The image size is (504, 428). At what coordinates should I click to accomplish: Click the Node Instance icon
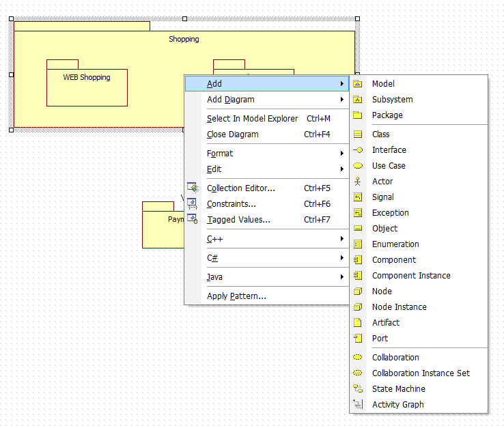pos(358,307)
